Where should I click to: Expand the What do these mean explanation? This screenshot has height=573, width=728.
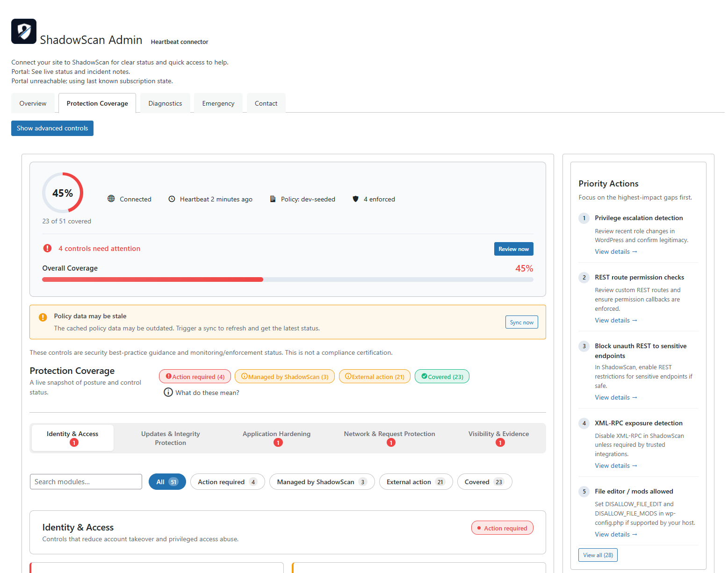207,393
